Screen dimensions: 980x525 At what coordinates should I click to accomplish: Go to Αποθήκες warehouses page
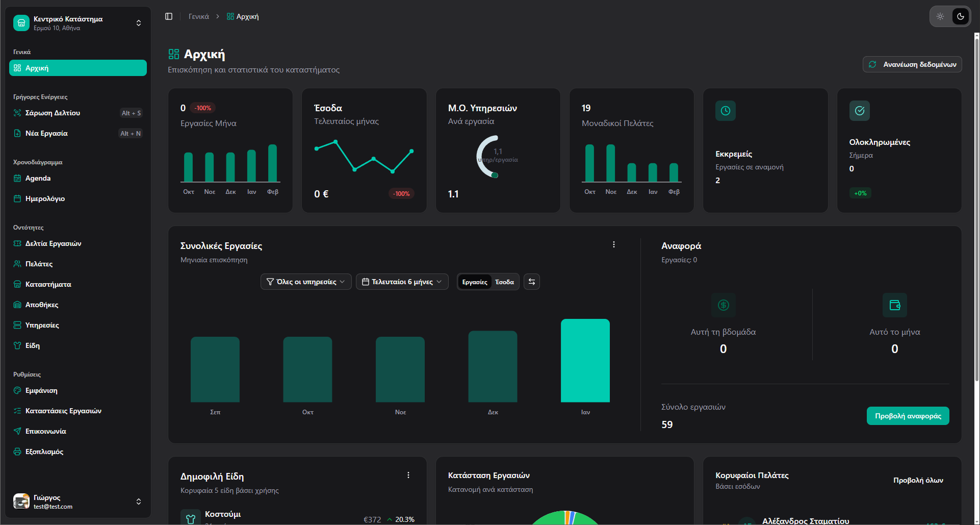[78, 305]
